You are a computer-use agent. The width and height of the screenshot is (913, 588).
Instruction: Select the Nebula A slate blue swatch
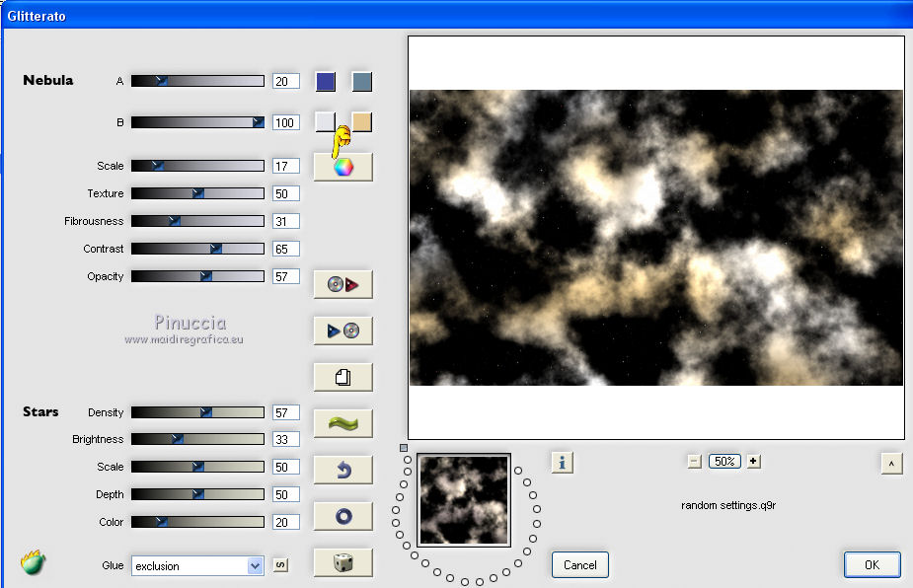tap(361, 82)
